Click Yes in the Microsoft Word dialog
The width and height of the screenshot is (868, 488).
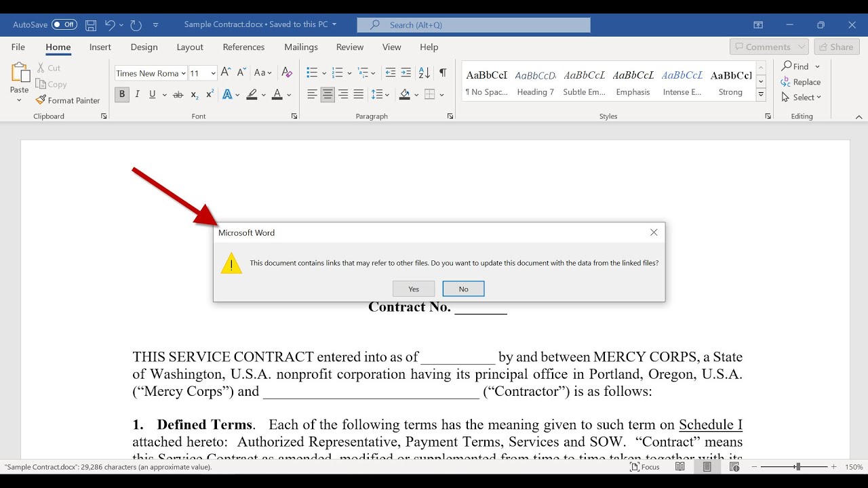coord(414,289)
